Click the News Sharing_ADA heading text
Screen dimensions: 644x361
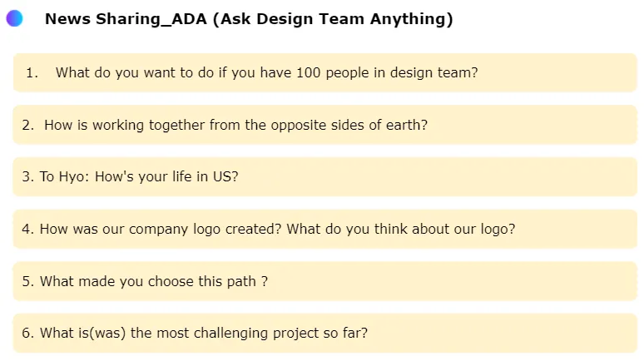(125, 19)
